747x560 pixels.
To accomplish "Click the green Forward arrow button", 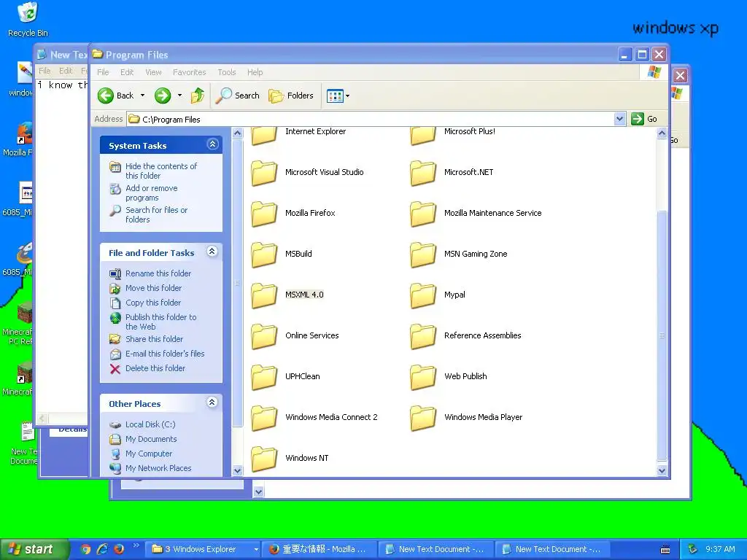I will click(x=163, y=96).
